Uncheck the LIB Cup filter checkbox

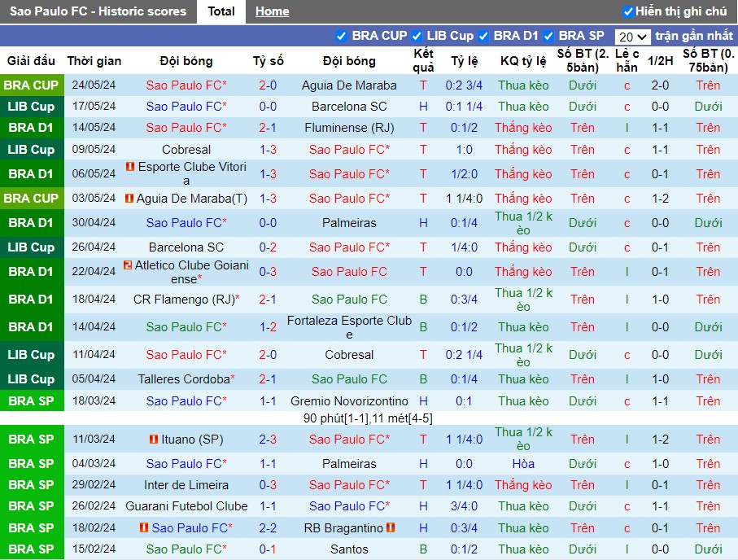[416, 37]
